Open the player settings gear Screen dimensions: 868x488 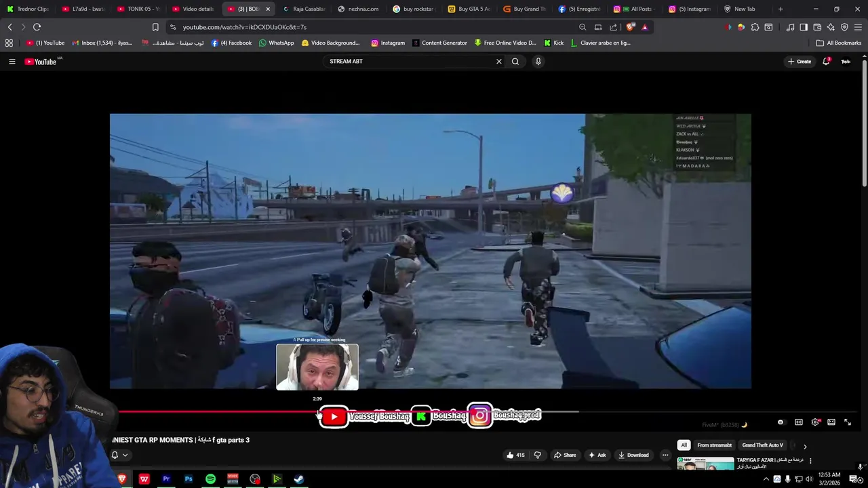click(815, 422)
